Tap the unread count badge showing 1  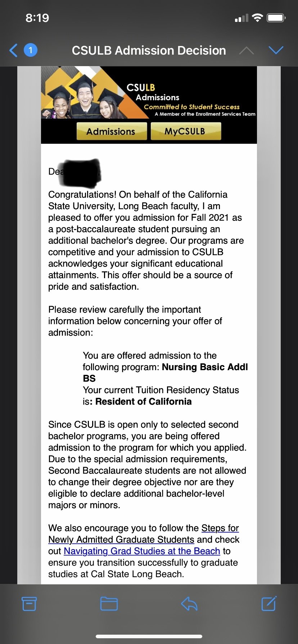31,50
